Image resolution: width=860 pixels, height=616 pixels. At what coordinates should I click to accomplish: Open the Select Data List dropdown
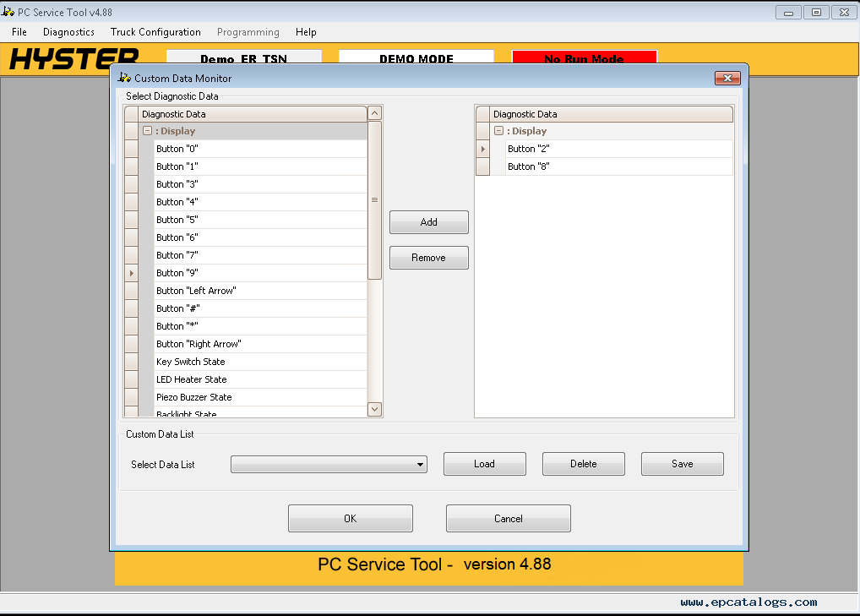pyautogui.click(x=420, y=464)
